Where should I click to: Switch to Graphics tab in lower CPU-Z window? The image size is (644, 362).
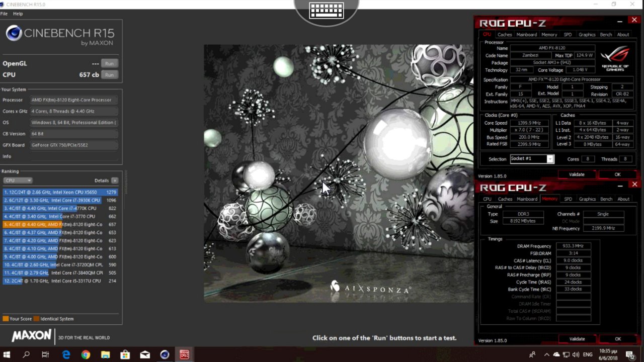(x=587, y=199)
